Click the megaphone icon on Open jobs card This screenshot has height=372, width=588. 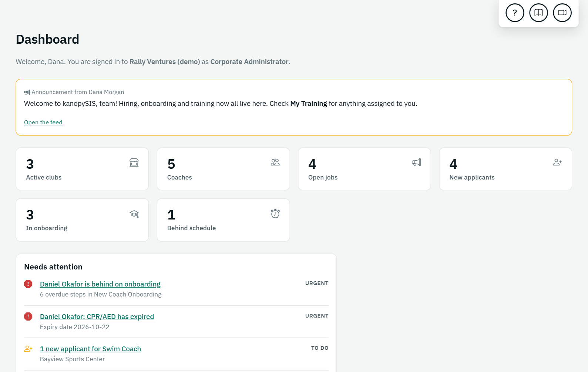click(x=416, y=162)
